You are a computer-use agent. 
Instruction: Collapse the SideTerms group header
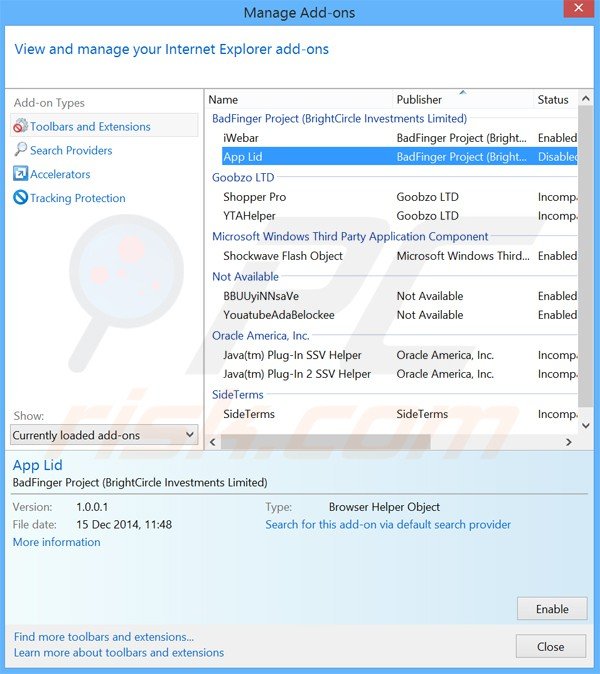pos(238,395)
